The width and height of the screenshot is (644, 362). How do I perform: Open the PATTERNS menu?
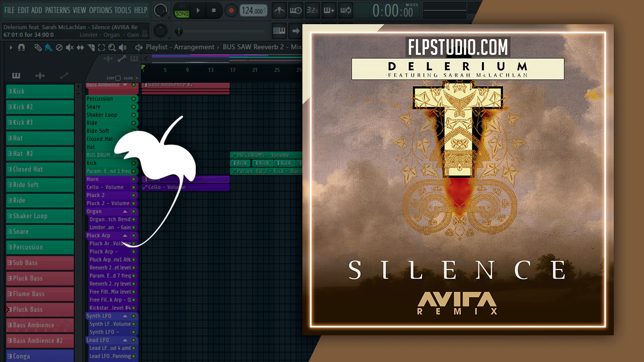pyautogui.click(x=57, y=10)
